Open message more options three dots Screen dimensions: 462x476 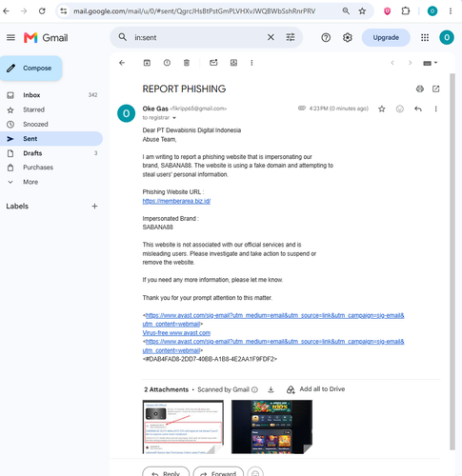coord(435,109)
